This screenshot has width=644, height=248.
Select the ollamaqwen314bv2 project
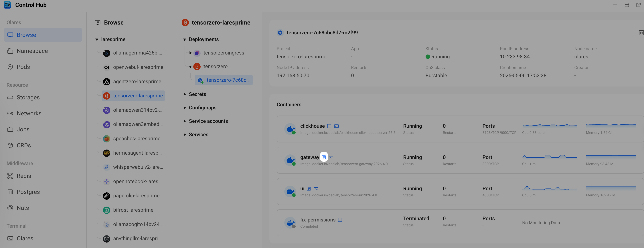tap(133, 110)
